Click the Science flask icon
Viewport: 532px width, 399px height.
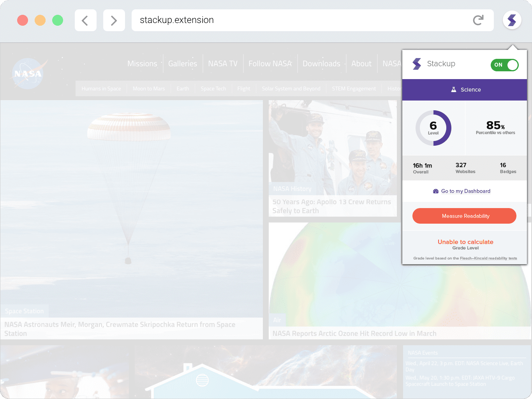[x=453, y=90]
